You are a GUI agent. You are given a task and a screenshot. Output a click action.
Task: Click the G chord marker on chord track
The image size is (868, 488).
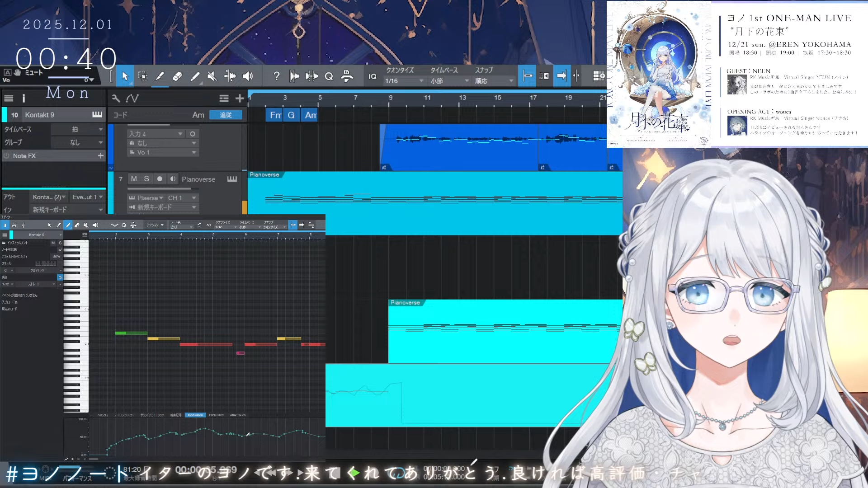(291, 115)
